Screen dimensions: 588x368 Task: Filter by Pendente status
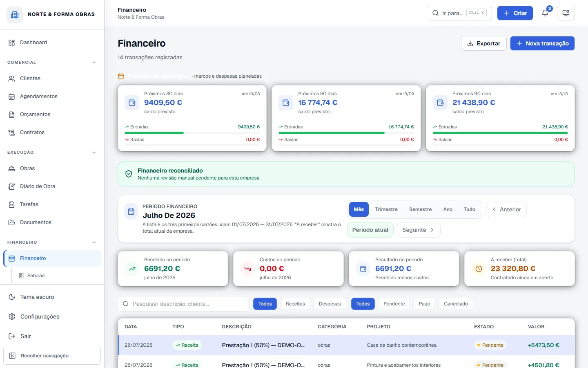394,304
